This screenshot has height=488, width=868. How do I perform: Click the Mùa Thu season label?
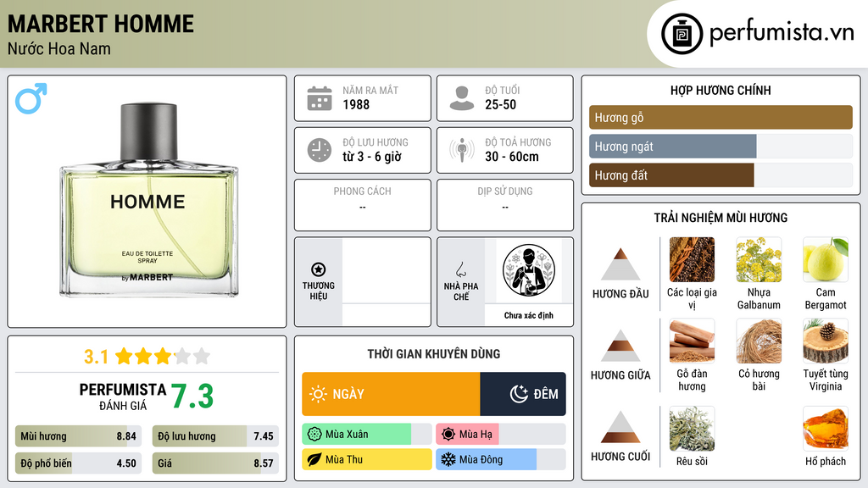coord(344,459)
